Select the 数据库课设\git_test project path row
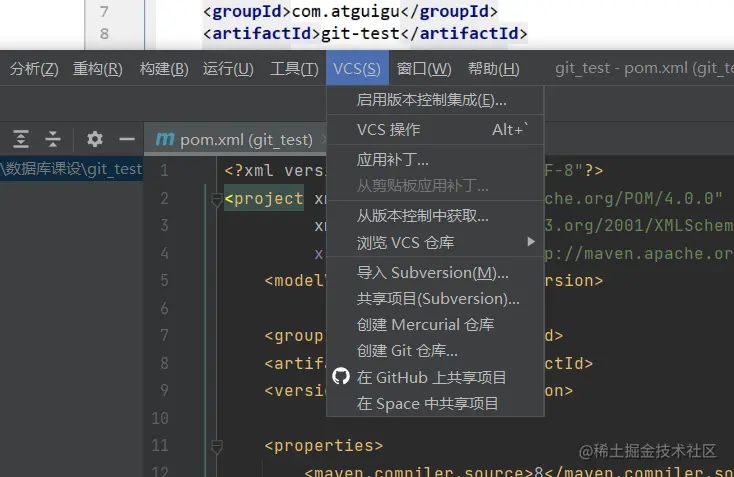 (x=71, y=169)
